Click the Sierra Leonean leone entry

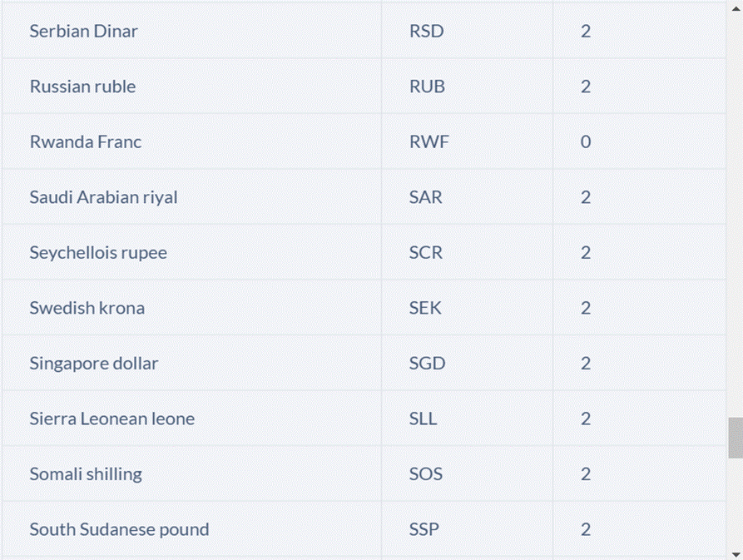(x=112, y=419)
